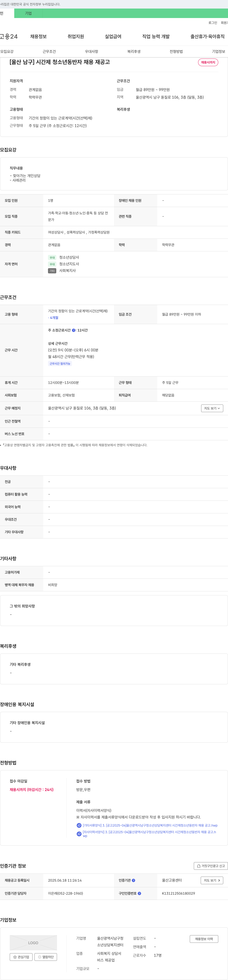Click the deadline text 채용시까지 (마감시간 : 24시)

click(32, 789)
